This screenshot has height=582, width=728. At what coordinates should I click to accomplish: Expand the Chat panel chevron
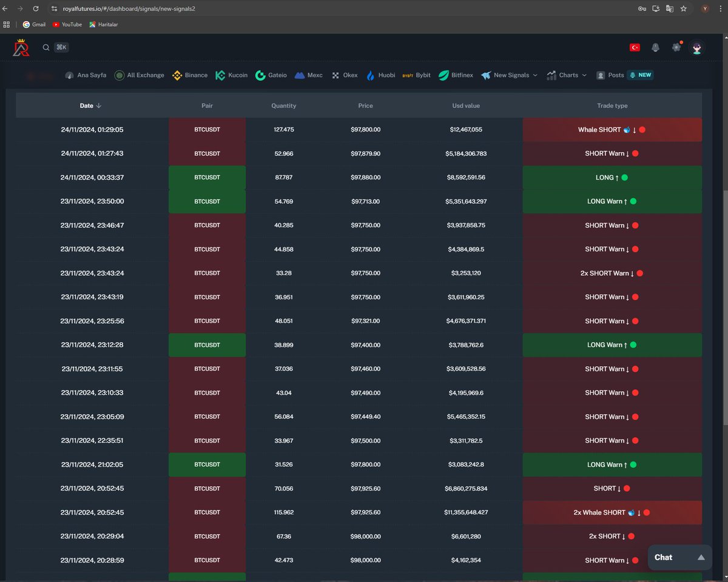(701, 557)
